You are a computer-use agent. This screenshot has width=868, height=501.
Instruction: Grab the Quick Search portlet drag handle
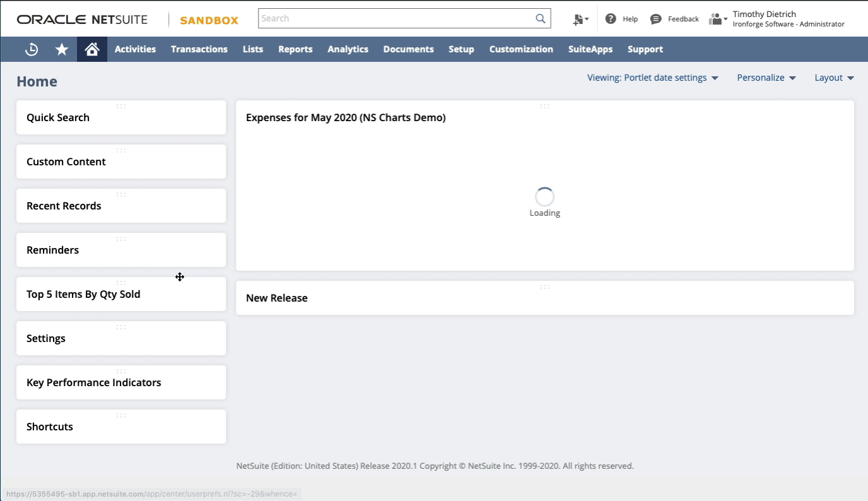tap(121, 106)
